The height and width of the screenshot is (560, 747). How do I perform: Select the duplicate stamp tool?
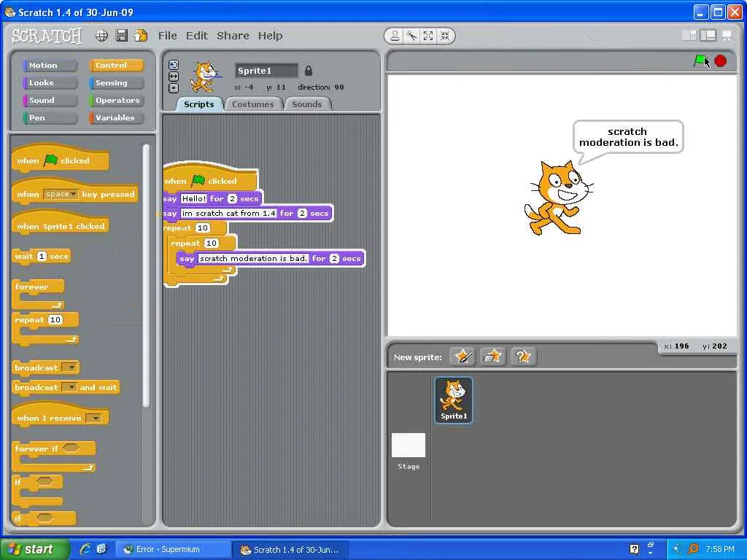click(395, 36)
